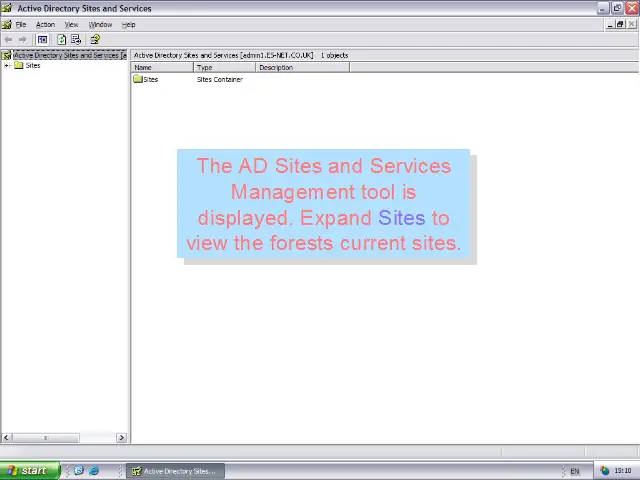Launch Internet Explorer from Quick Launch
Image resolution: width=640 pixels, height=480 pixels.
pos(94,471)
